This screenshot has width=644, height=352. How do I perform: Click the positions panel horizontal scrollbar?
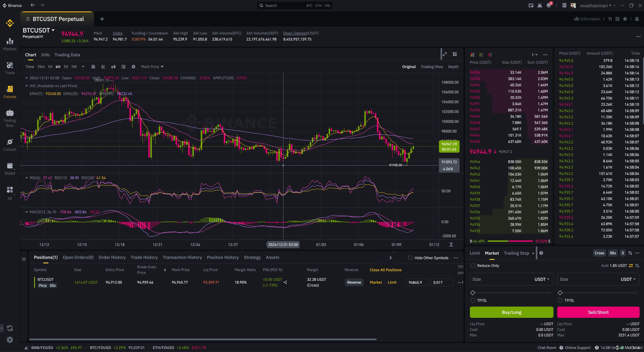coord(203,339)
